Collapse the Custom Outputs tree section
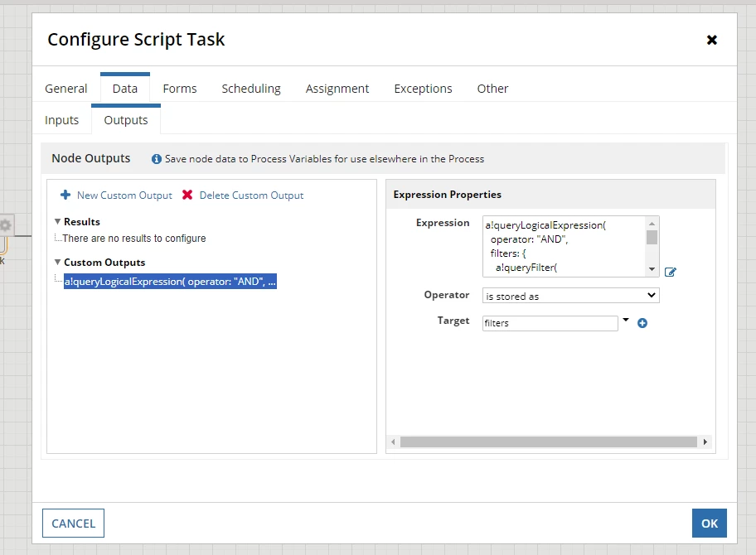This screenshot has width=756, height=555. click(x=57, y=262)
